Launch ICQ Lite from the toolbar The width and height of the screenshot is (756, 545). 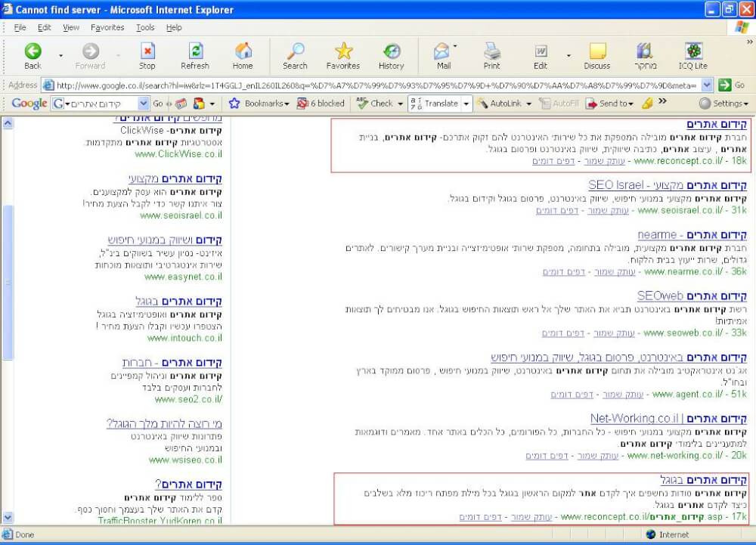pos(692,56)
